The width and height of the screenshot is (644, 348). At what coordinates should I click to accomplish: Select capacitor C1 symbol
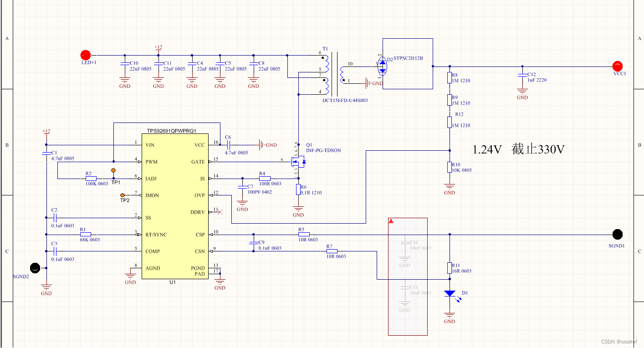(46, 154)
